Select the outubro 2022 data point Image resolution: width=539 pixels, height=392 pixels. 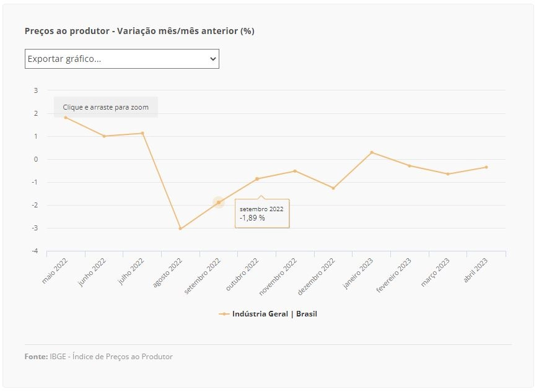click(256, 178)
